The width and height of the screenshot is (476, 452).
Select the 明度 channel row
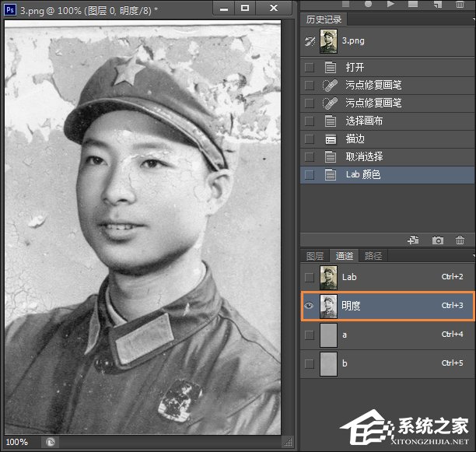387,306
